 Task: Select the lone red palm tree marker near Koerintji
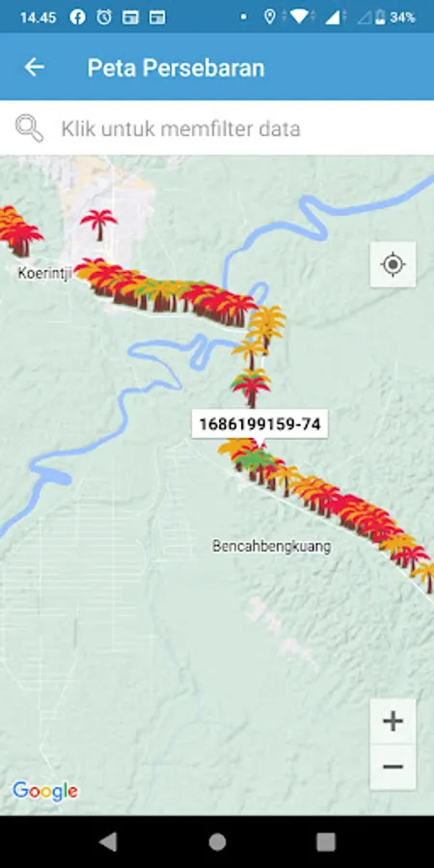(x=98, y=224)
